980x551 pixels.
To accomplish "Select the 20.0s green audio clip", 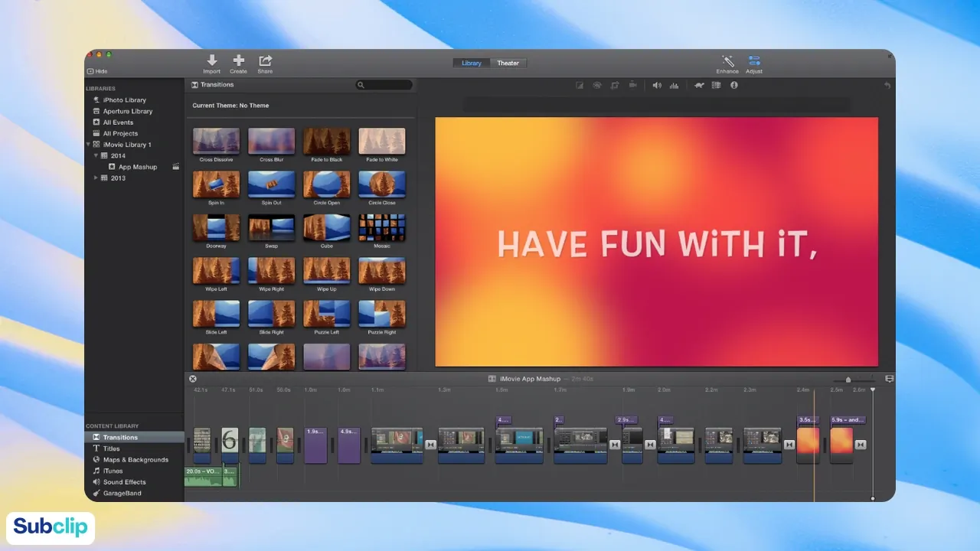I will coord(203,475).
